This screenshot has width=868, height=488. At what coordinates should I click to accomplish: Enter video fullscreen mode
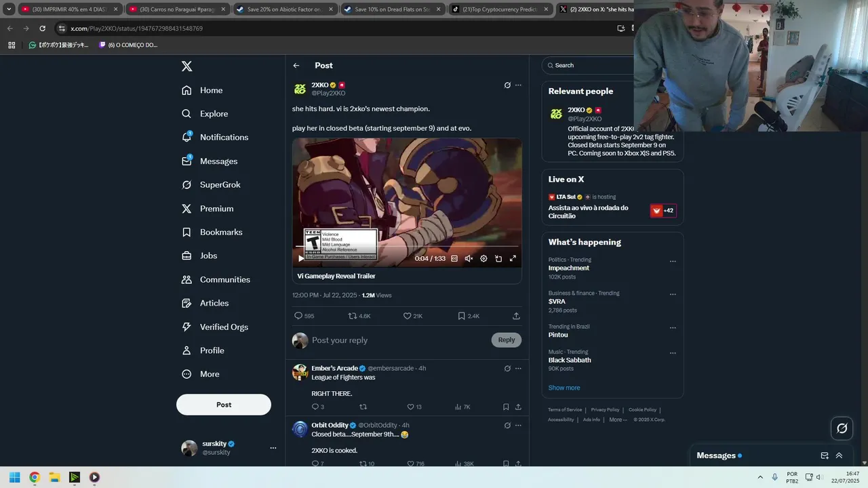click(x=513, y=258)
